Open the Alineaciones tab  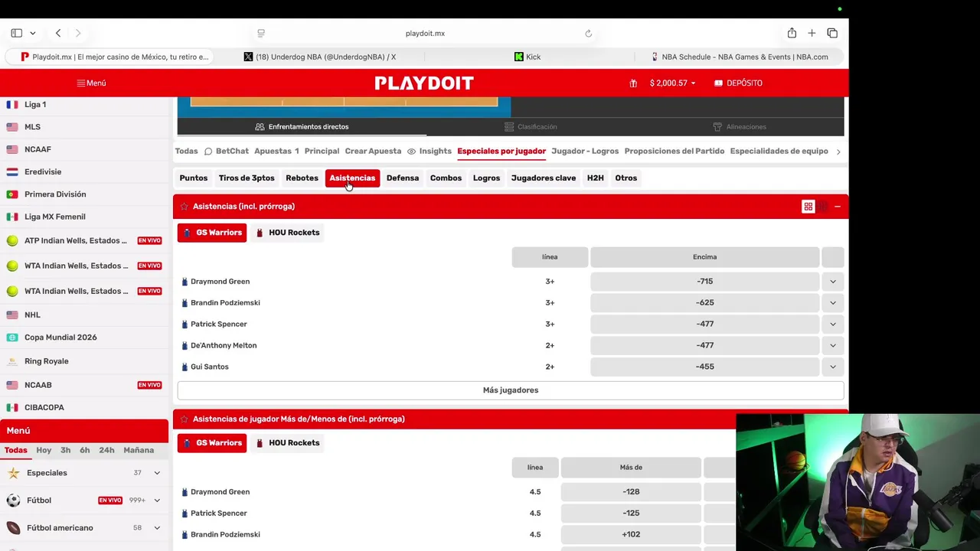[x=739, y=127]
